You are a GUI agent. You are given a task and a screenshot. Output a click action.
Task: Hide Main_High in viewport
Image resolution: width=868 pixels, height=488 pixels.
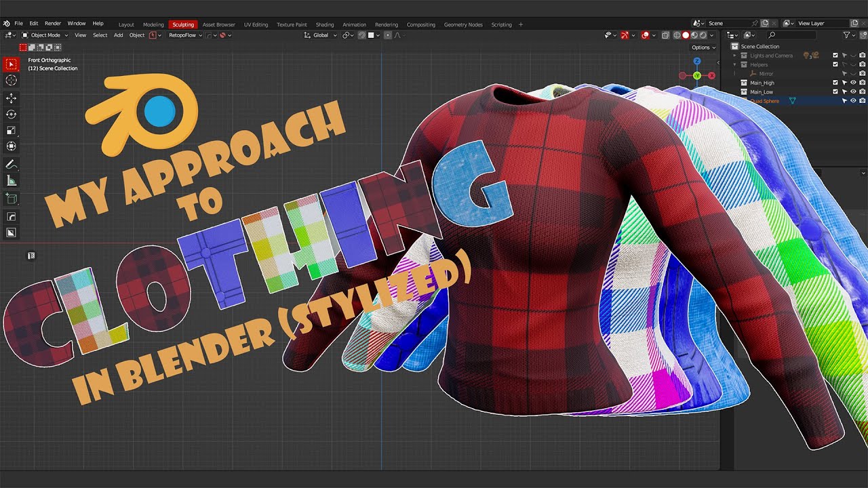853,83
